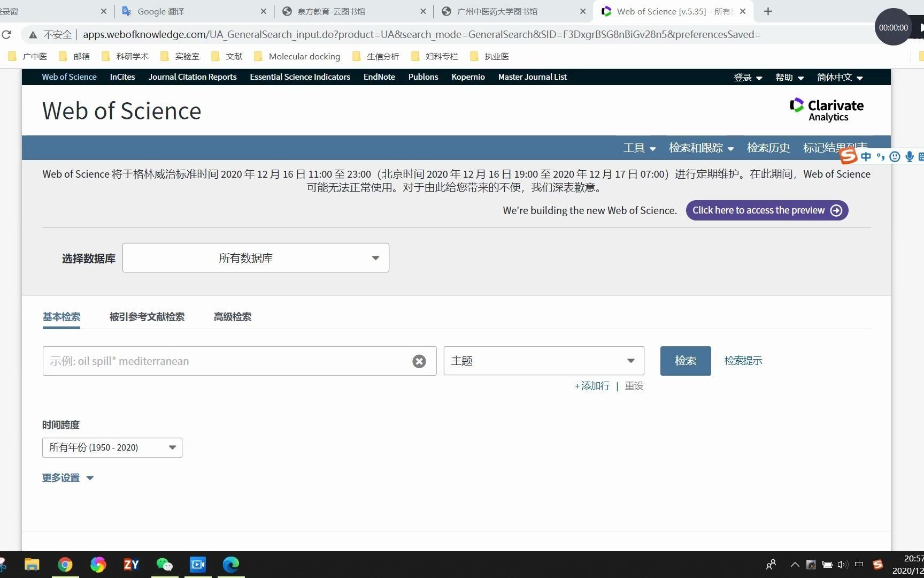The width and height of the screenshot is (924, 578).
Task: Close the 泉方教育-云图书馆 tab
Action: point(423,11)
